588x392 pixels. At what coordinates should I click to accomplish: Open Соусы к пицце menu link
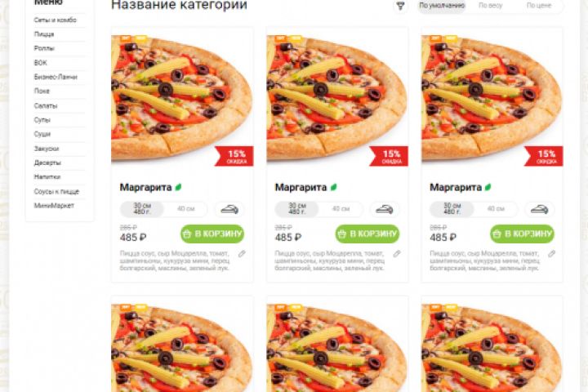56,191
